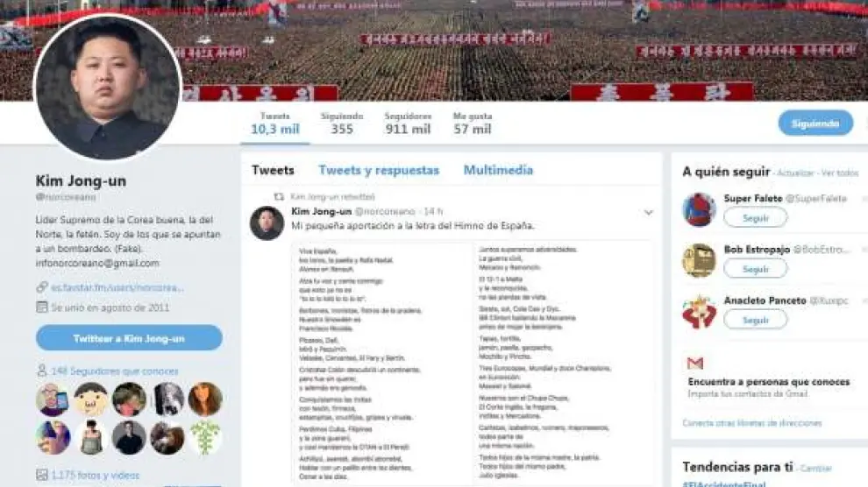Click Kim Jong-un's tweet avatar
This screenshot has height=487, width=868.
pyautogui.click(x=267, y=223)
